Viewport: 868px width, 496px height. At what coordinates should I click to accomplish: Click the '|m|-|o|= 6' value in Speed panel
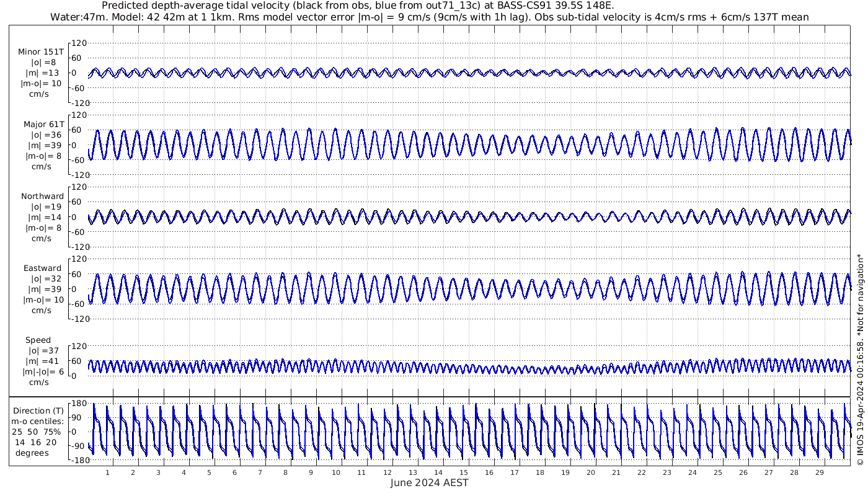(43, 372)
